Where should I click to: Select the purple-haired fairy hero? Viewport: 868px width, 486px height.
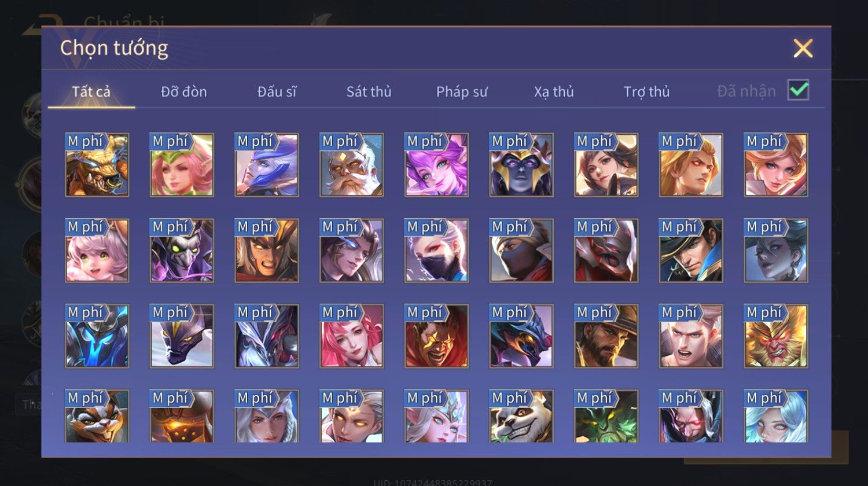(436, 165)
